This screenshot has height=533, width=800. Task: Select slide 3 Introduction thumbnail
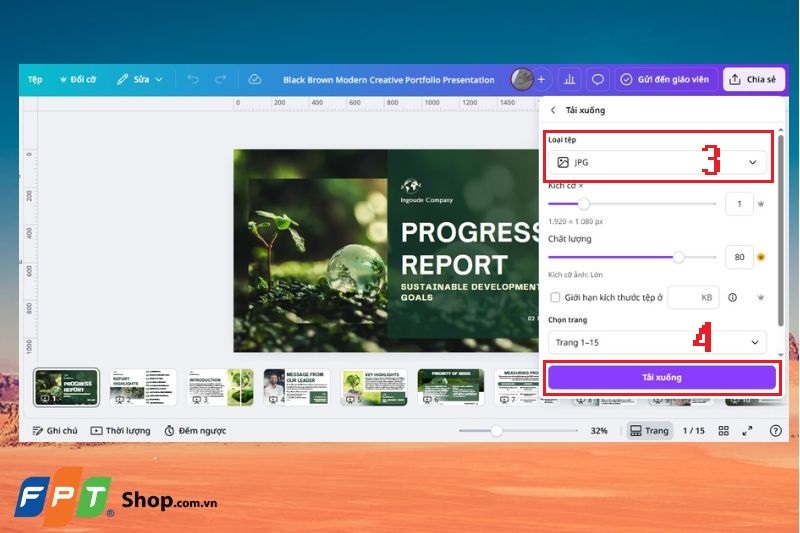pos(220,387)
